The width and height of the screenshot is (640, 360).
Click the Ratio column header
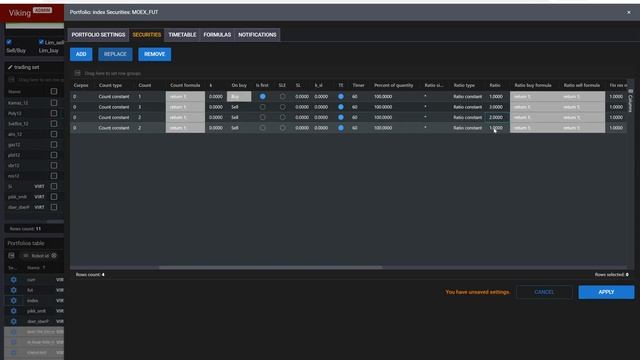coord(495,85)
